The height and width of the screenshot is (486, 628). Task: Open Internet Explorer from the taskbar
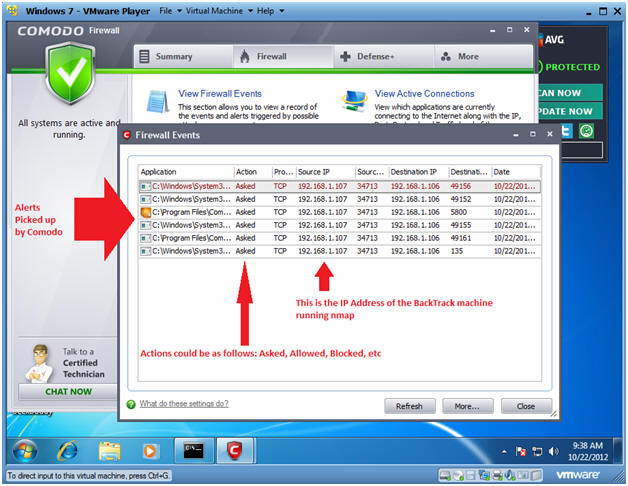(68, 451)
